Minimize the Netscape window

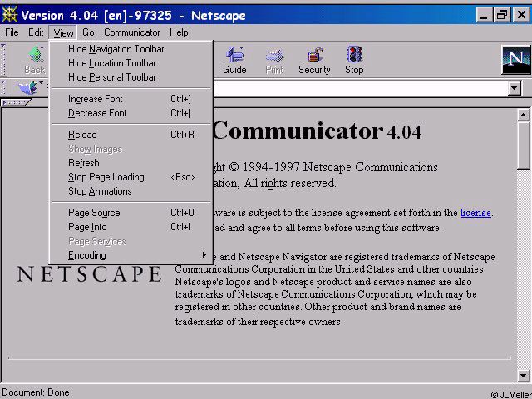485,15
